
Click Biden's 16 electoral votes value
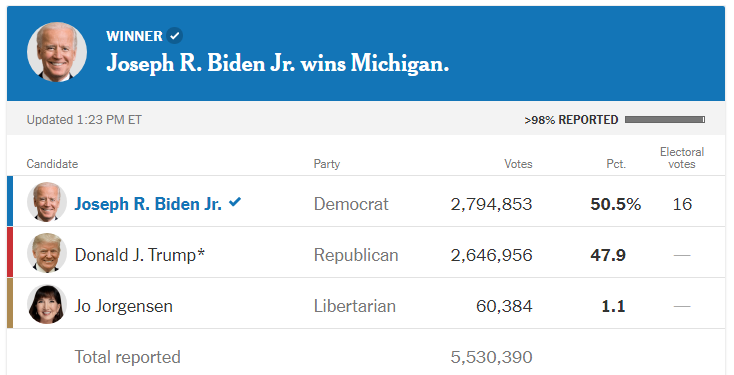point(682,204)
